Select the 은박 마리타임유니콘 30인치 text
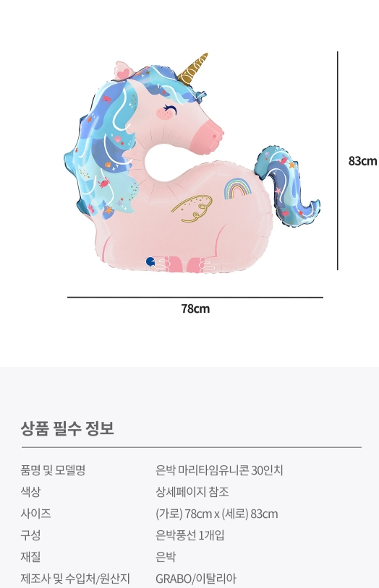This screenshot has width=379, height=588. click(x=219, y=470)
